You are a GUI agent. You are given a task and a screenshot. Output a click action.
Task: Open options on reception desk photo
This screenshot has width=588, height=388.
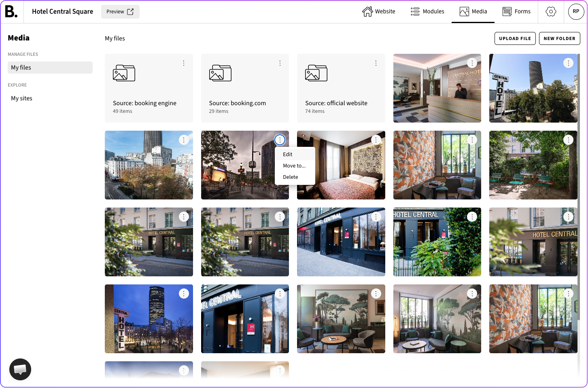tap(472, 63)
